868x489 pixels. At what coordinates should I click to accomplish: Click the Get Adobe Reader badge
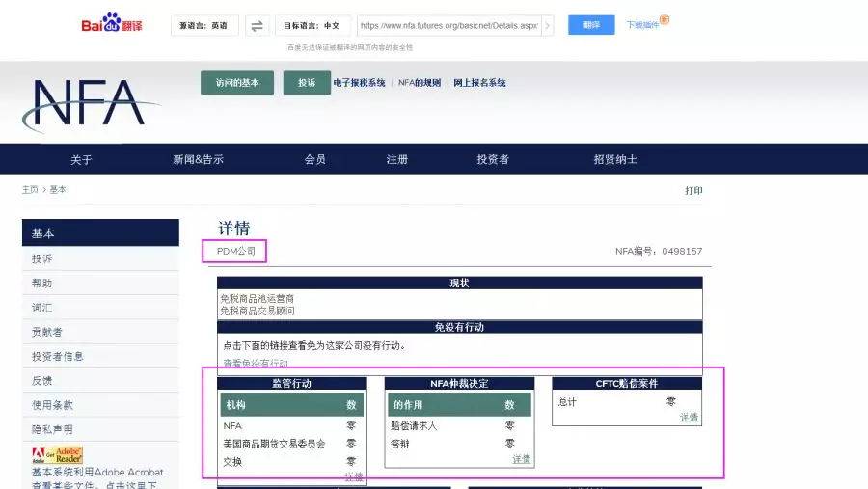[x=57, y=454]
